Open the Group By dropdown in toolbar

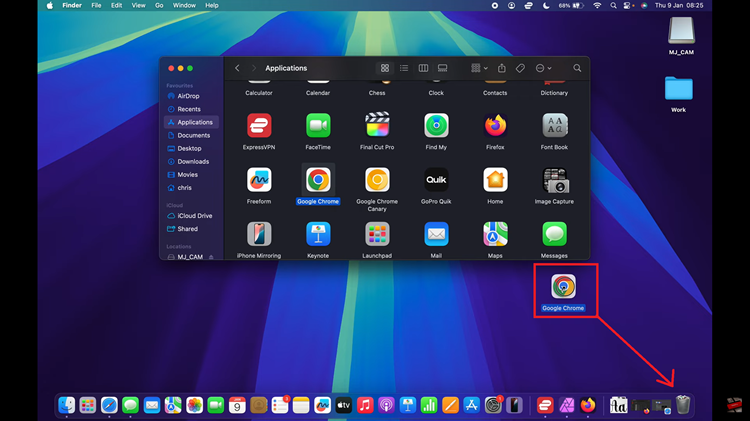pyautogui.click(x=479, y=68)
